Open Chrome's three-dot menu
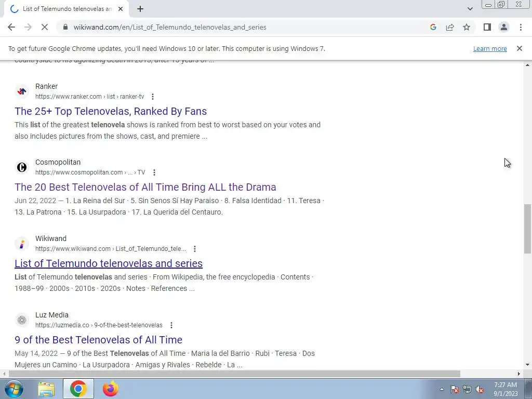The height and width of the screenshot is (399, 532). (x=521, y=27)
